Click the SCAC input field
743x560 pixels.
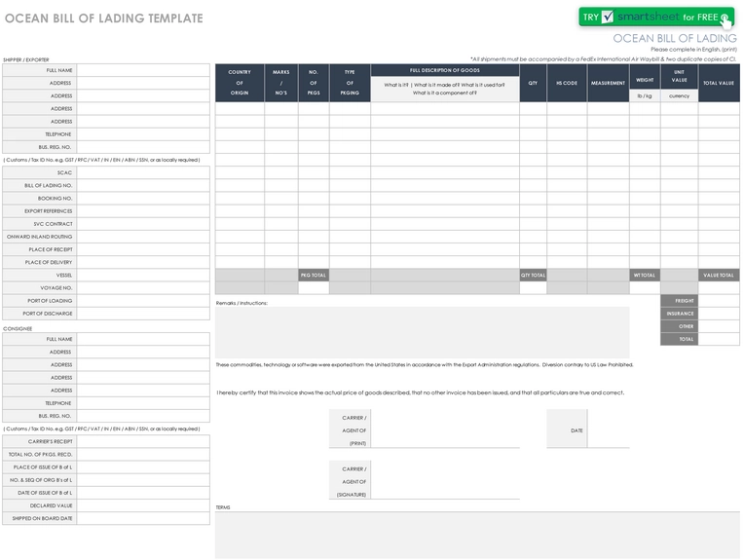click(143, 172)
